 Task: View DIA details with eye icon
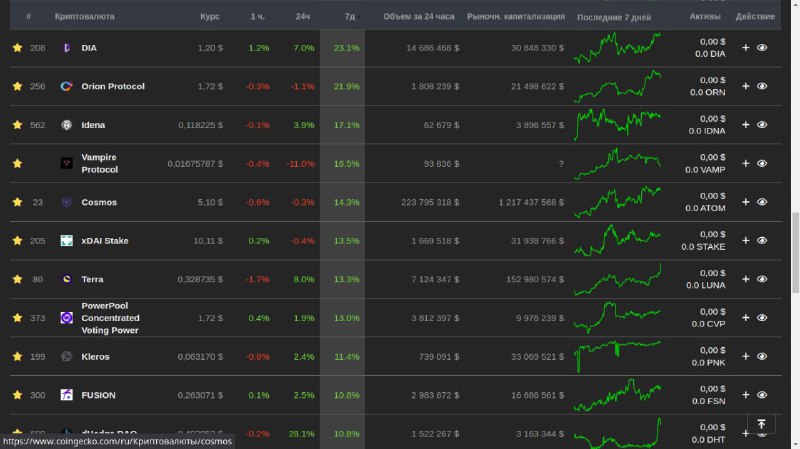(x=762, y=47)
